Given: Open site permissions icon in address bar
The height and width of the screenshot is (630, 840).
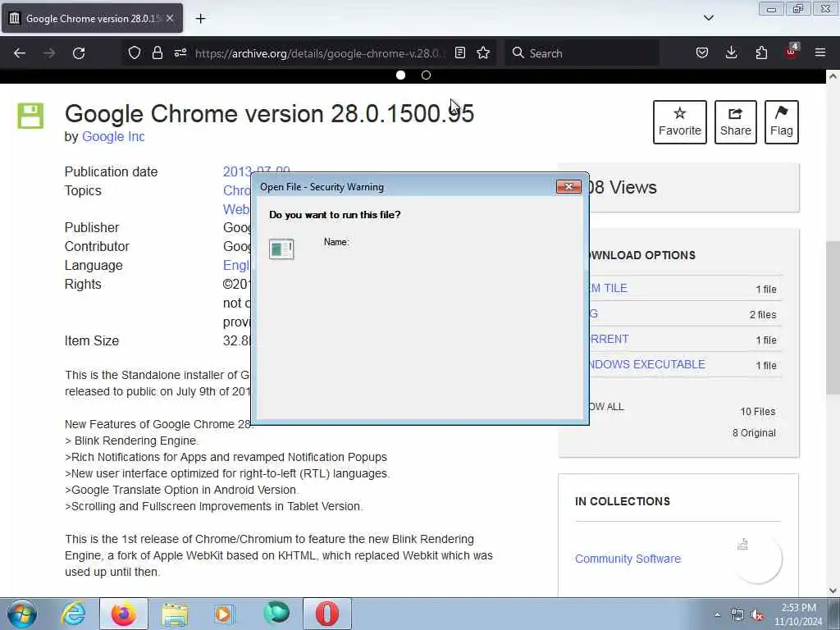Looking at the screenshot, I should point(180,52).
